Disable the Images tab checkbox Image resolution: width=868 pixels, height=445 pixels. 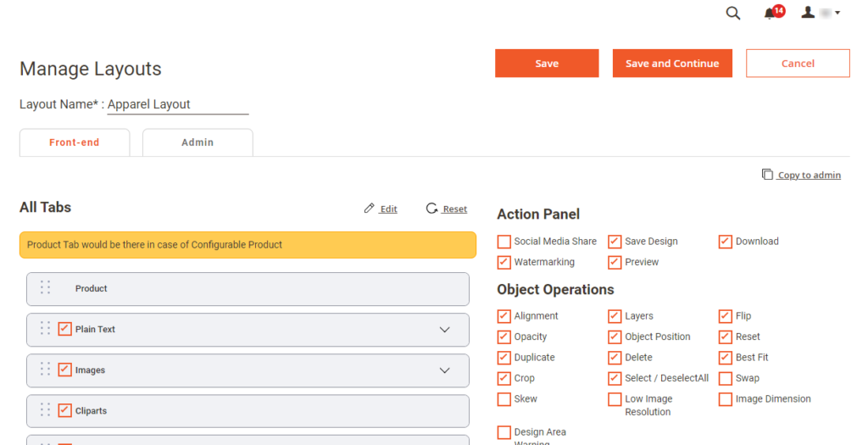(65, 370)
